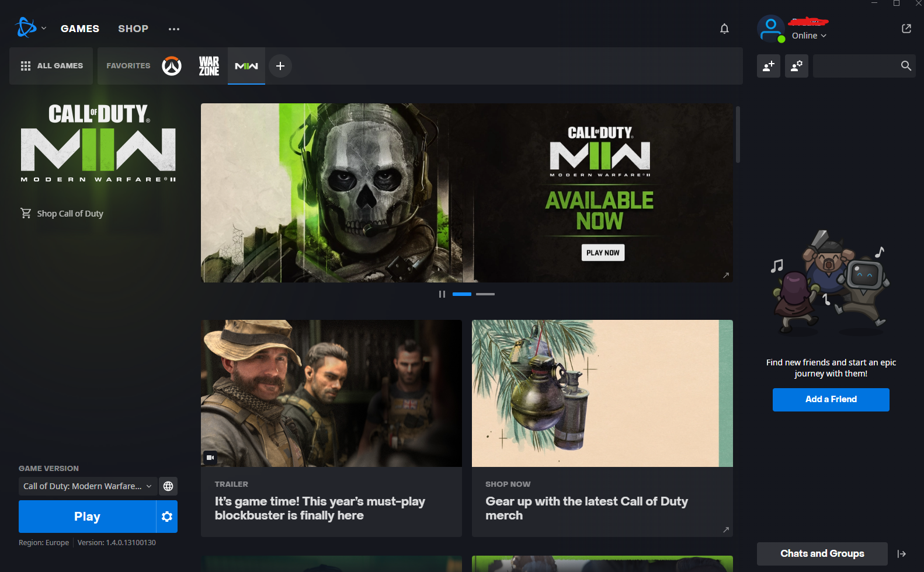Click the blue Play button
Image resolution: width=924 pixels, height=572 pixels.
pyautogui.click(x=87, y=517)
